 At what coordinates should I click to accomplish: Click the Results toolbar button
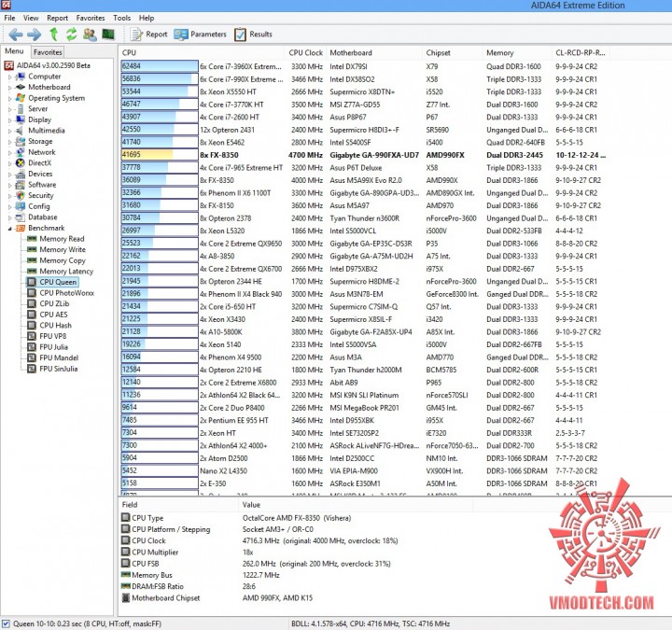(x=253, y=35)
